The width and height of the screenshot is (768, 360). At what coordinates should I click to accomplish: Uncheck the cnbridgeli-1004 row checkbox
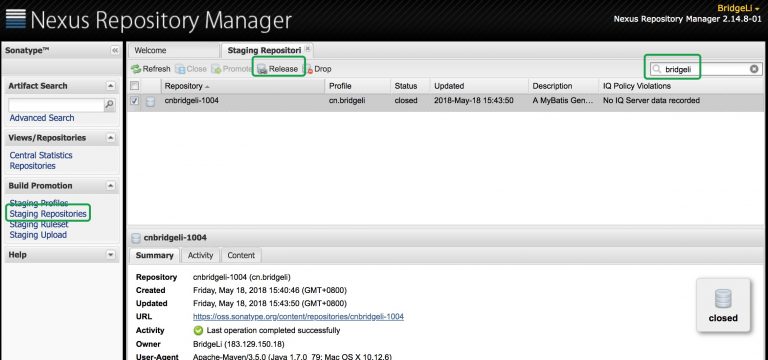pyautogui.click(x=135, y=100)
